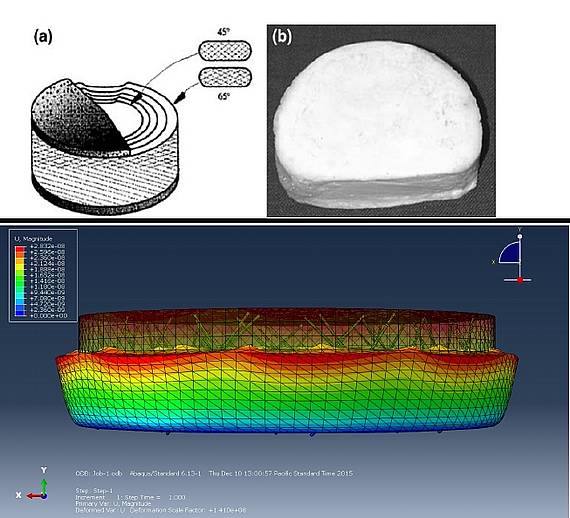Select the 65° lamella pattern swatch
The height and width of the screenshot is (518, 570).
(225, 76)
